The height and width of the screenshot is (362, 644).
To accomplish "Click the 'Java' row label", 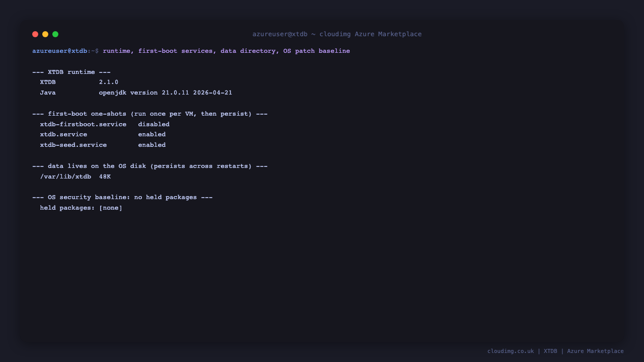I will [48, 93].
